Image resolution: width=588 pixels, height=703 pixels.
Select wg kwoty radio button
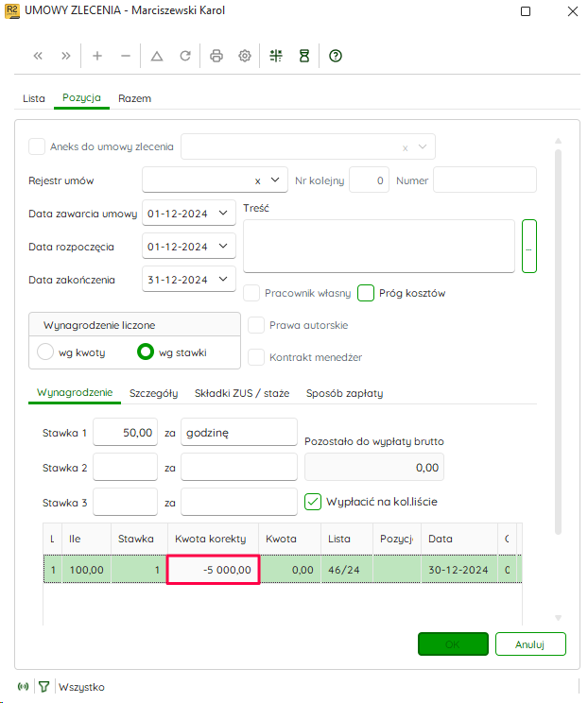click(45, 351)
